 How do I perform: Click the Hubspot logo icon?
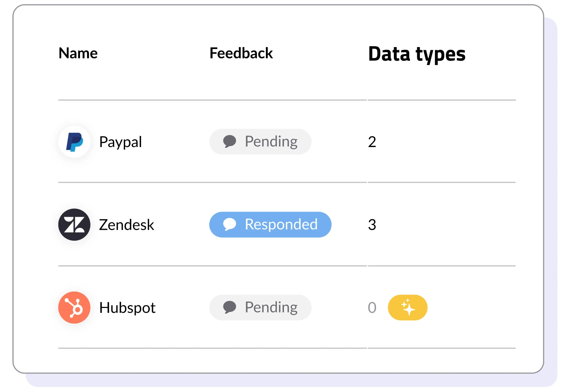pos(74,308)
